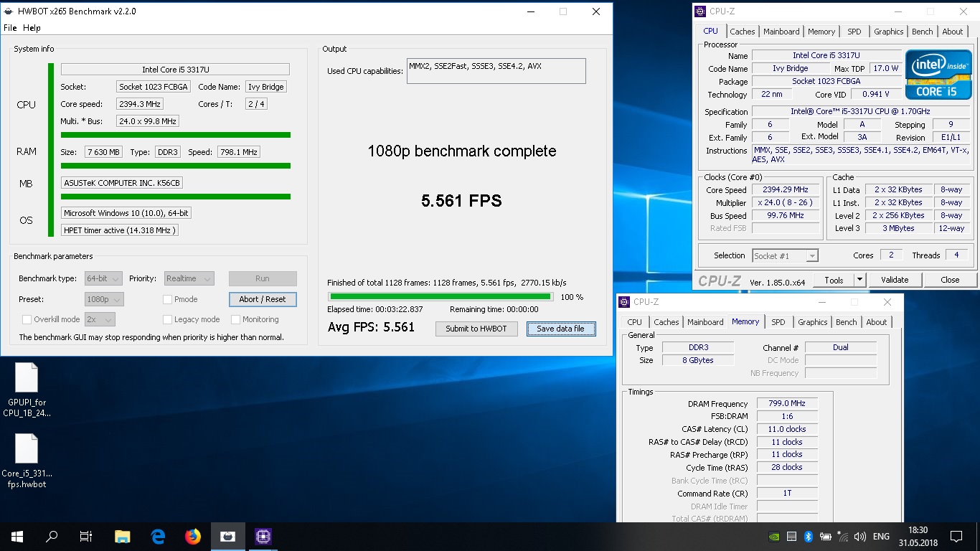Open touchpad tray icon
Viewport: 980px width, 551px height.
(x=791, y=537)
